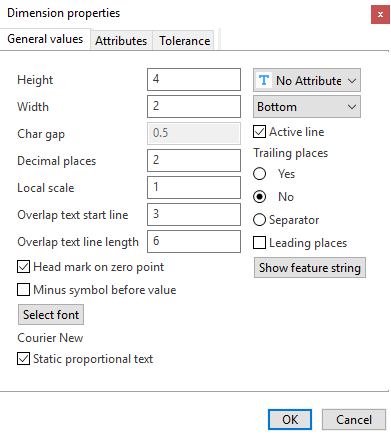Uncheck Head mark on zero point
This screenshot has height=447, width=391.
tap(23, 267)
